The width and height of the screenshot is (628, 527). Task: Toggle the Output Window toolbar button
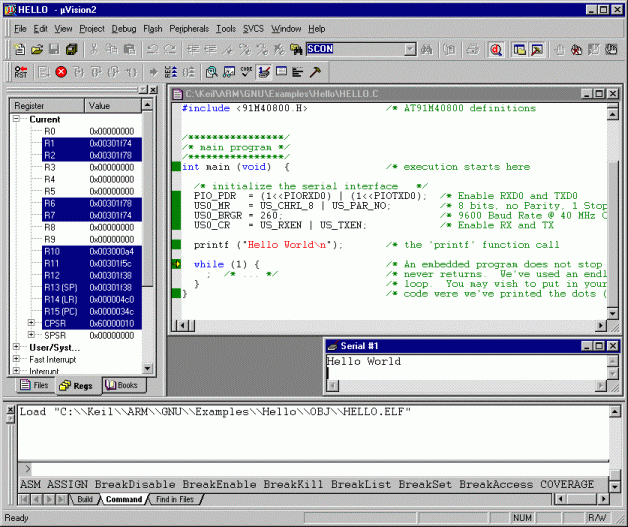pyautogui.click(x=537, y=49)
